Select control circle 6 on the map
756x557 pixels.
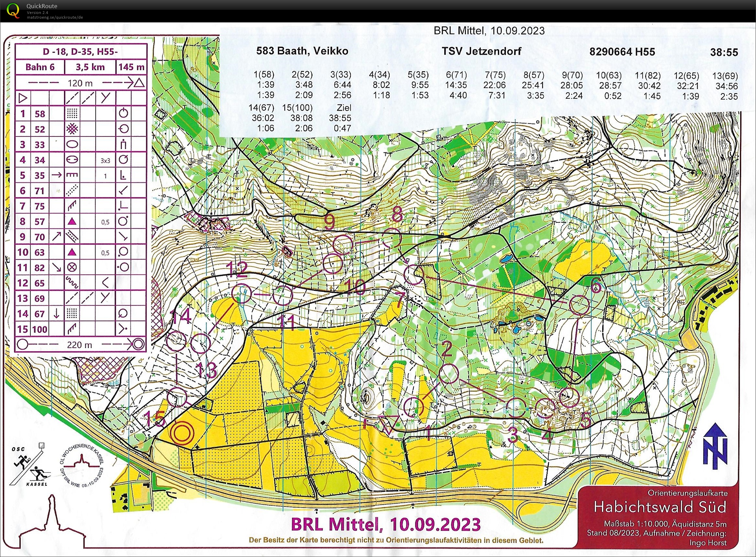[579, 305]
